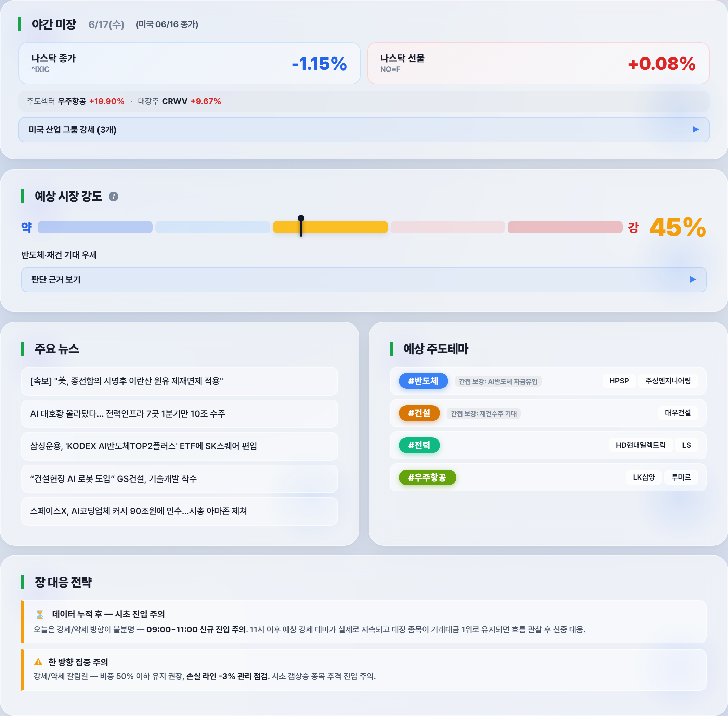Image resolution: width=728 pixels, height=716 pixels.
Task: Click the -1.15% Nasdaq close value
Action: [x=319, y=64]
